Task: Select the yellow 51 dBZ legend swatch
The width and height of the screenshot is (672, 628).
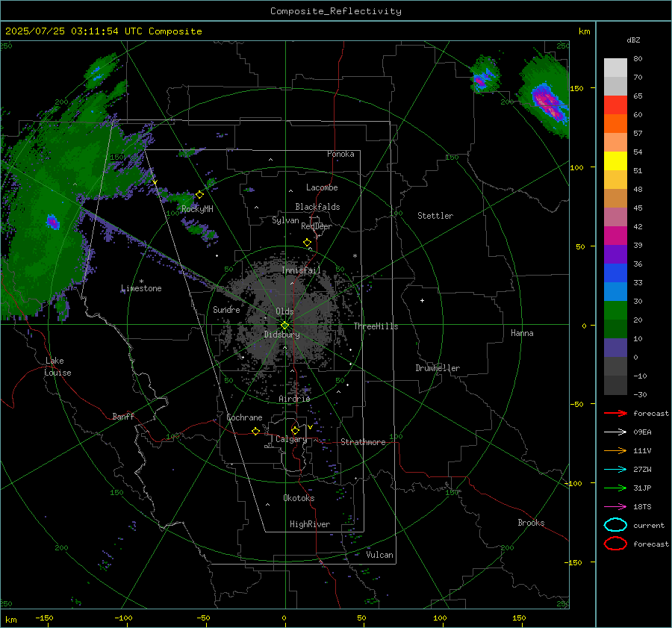Action: pos(615,161)
